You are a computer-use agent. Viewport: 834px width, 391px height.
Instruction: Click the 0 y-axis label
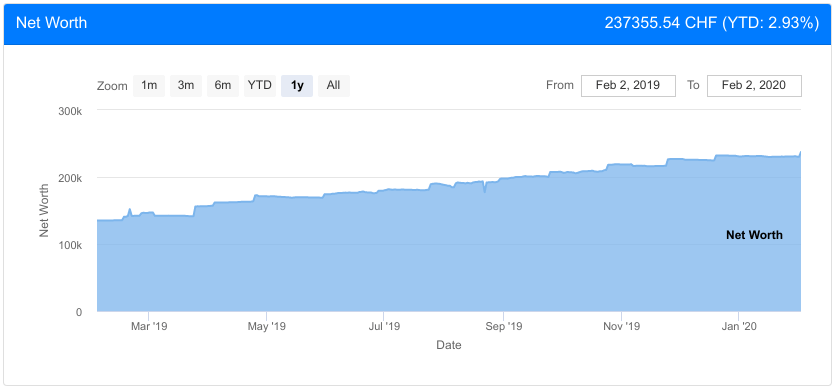tap(79, 312)
